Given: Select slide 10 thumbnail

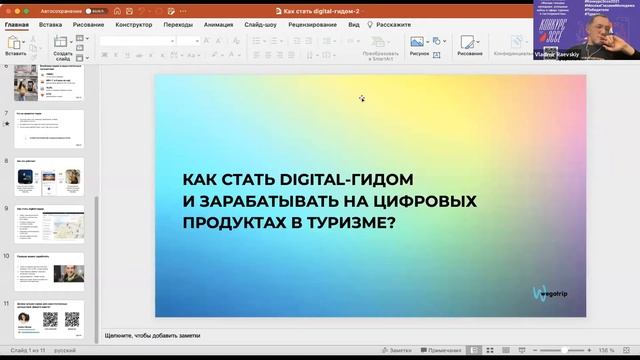Looking at the screenshot, I should 49,272.
